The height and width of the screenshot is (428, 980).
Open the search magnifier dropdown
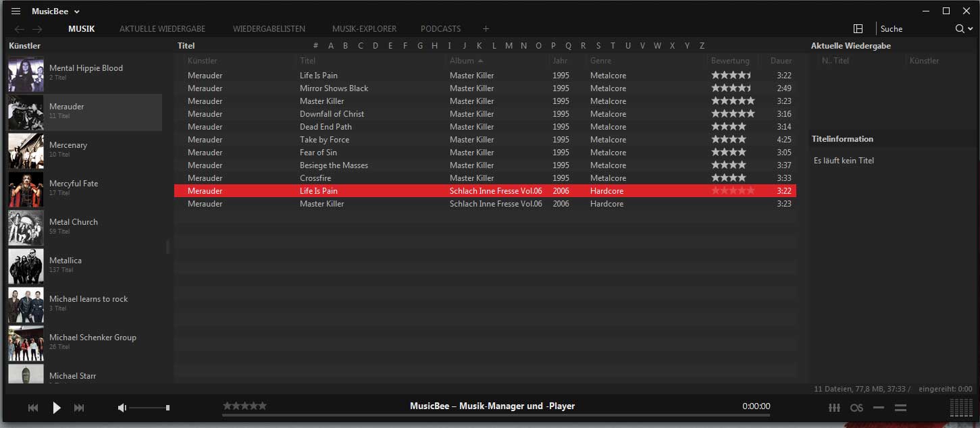(964, 29)
